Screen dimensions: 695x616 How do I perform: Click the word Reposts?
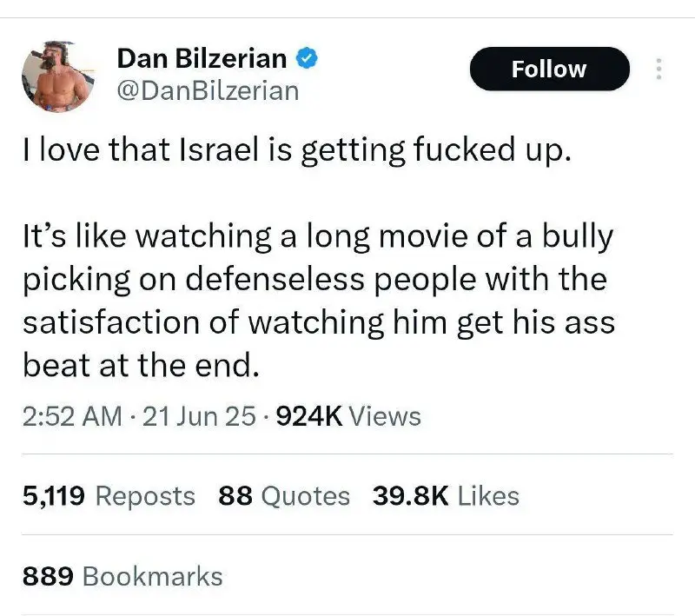click(144, 496)
